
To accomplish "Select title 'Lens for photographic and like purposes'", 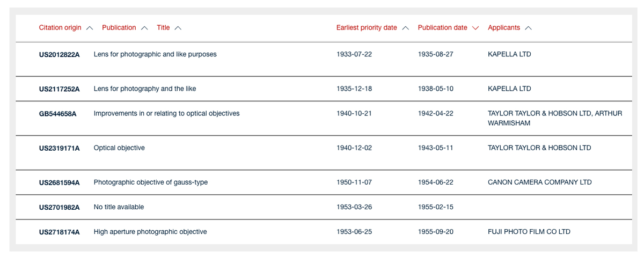I will (155, 54).
